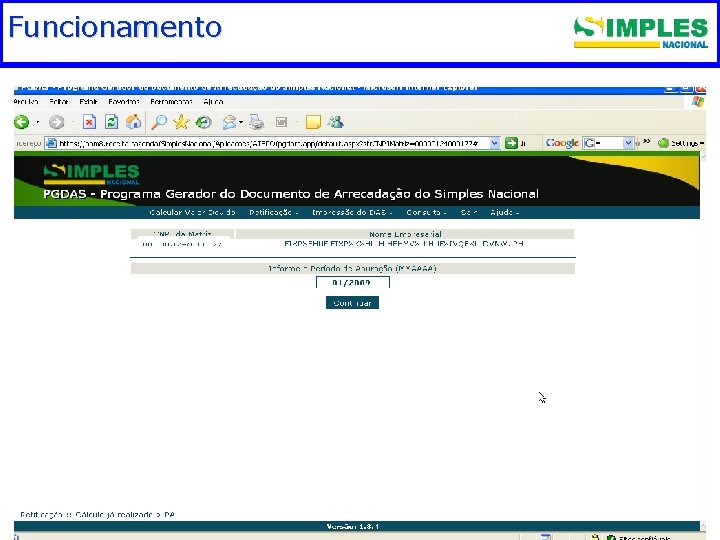Click the green Go arrow button
Viewport: 720px width, 540px height.
pyautogui.click(x=511, y=143)
